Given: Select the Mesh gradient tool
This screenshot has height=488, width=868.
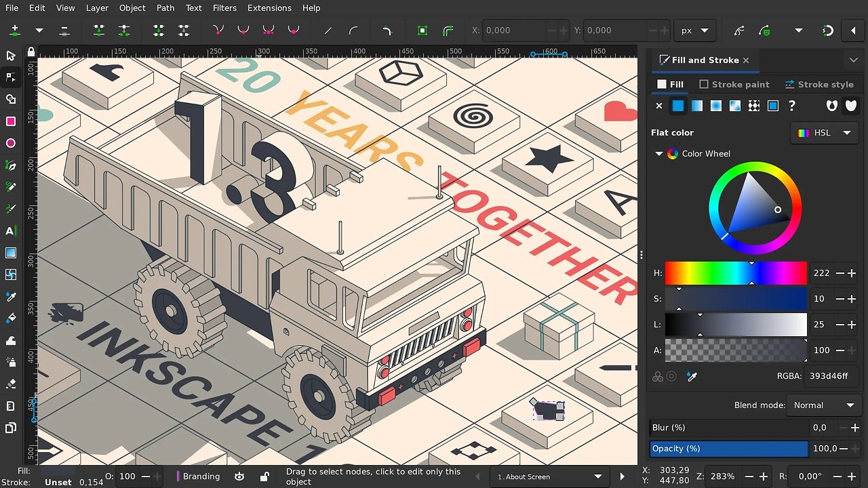Looking at the screenshot, I should [10, 274].
